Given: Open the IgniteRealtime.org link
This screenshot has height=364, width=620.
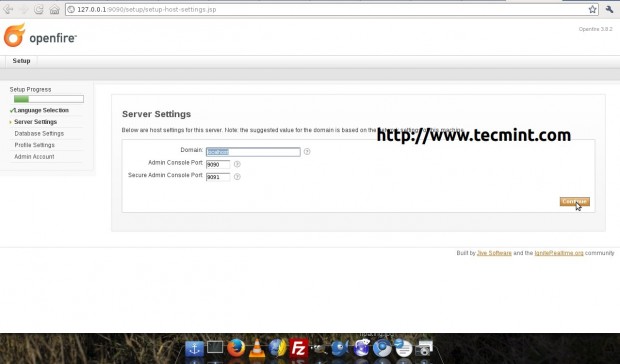Looking at the screenshot, I should tap(559, 253).
